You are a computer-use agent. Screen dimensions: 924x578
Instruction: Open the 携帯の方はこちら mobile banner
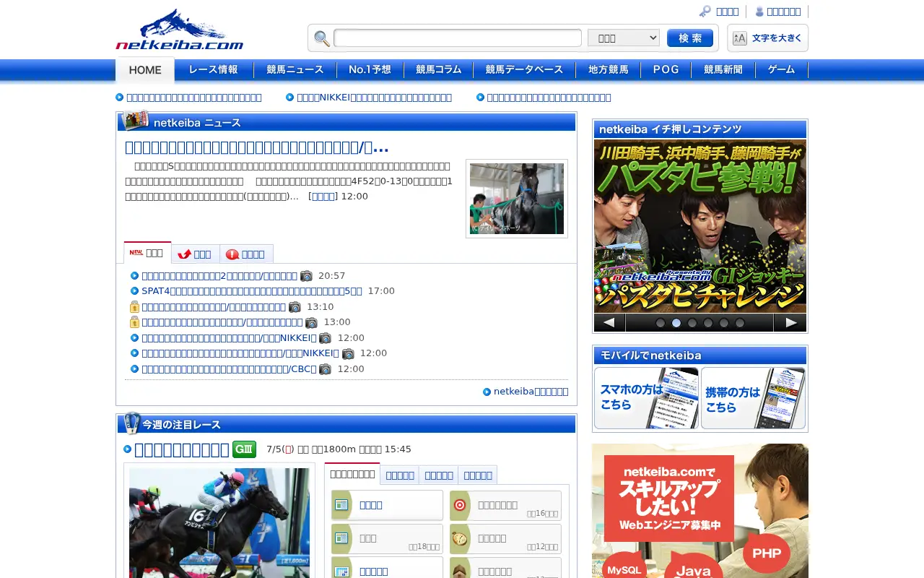tap(753, 398)
